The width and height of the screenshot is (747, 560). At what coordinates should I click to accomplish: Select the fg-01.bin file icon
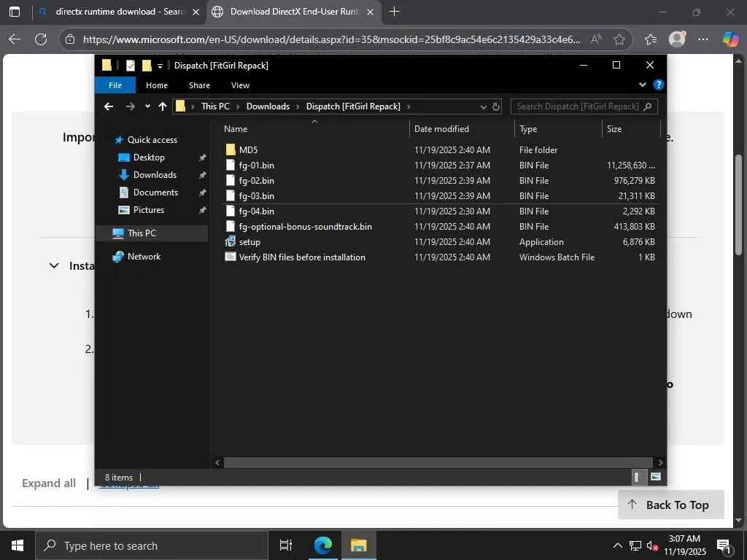(231, 166)
